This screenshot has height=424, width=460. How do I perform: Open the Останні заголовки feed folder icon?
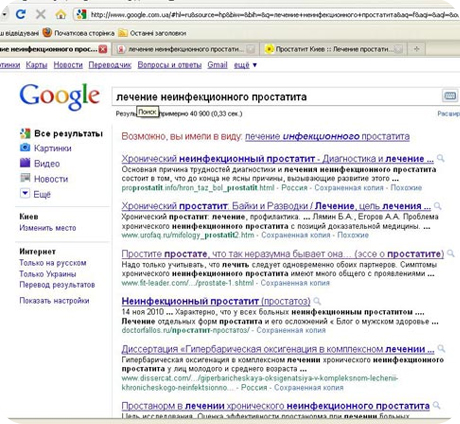(x=123, y=33)
